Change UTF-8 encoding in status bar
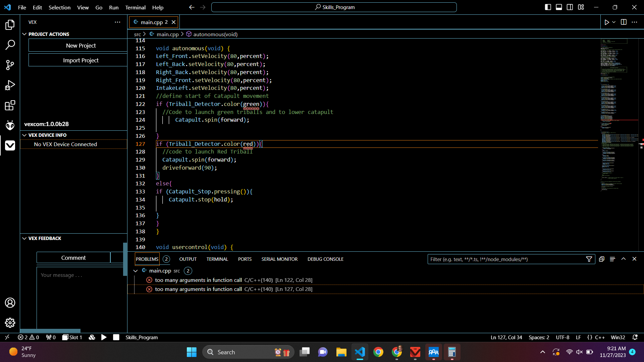Screen dimensions: 644x362 562,338
